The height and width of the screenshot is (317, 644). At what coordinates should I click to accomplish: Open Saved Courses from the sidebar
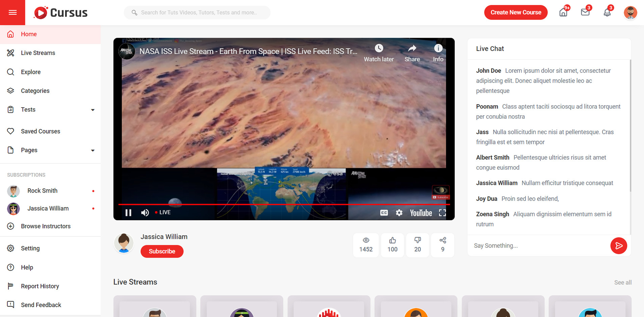click(40, 131)
